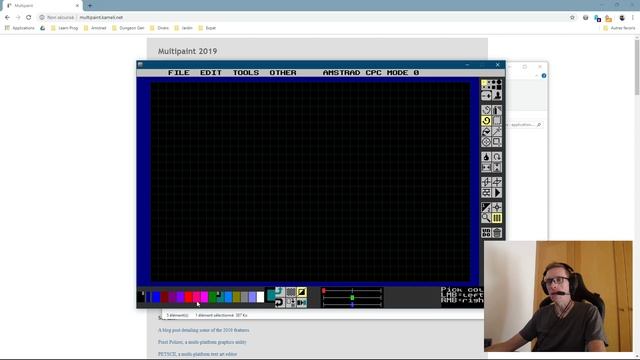Pick the dark red palette color
640x360 pixels.
coord(164,297)
